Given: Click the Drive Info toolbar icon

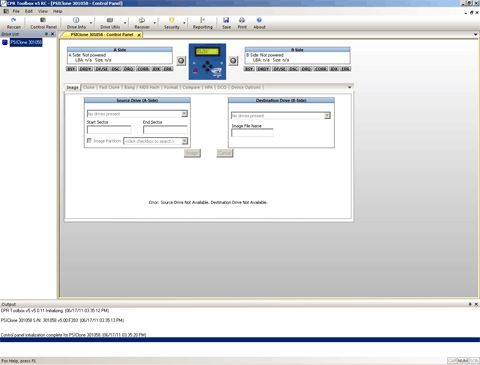Looking at the screenshot, I should pyautogui.click(x=76, y=20).
